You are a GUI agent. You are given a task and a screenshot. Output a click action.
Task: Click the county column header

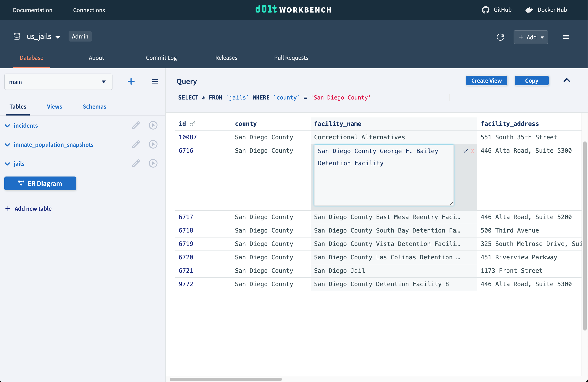click(x=246, y=124)
